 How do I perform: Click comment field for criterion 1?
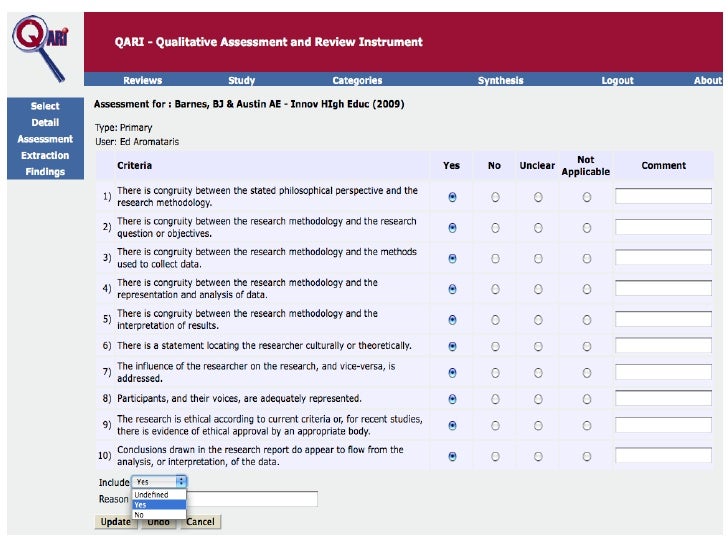tap(663, 196)
